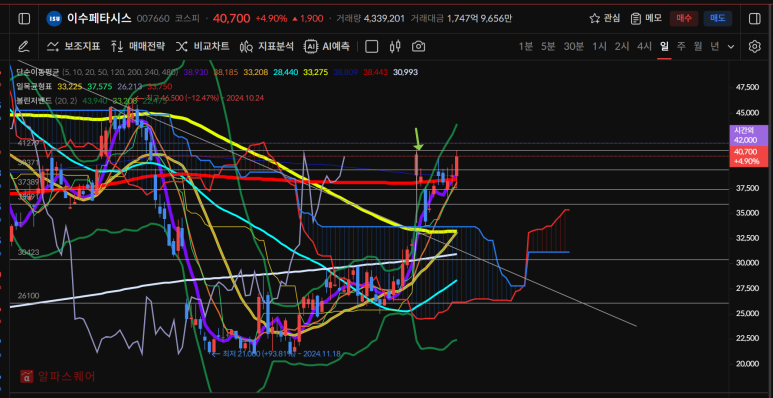Click the header price 40,700
Viewport: 773px width, 398px height.
point(232,19)
